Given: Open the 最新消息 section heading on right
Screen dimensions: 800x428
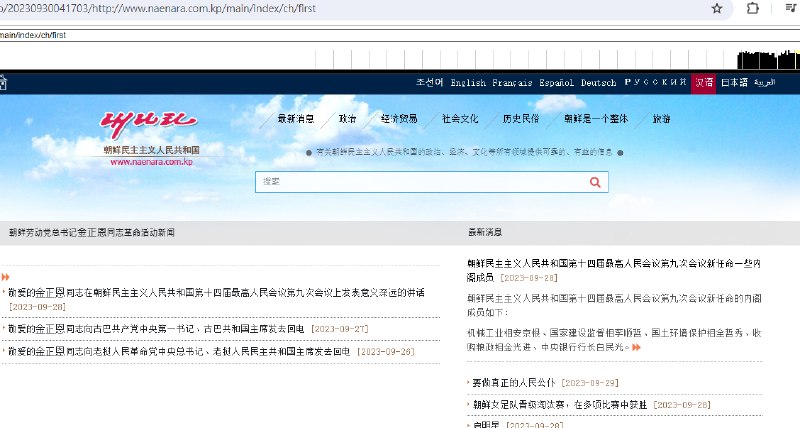Looking at the screenshot, I should pyautogui.click(x=485, y=233).
